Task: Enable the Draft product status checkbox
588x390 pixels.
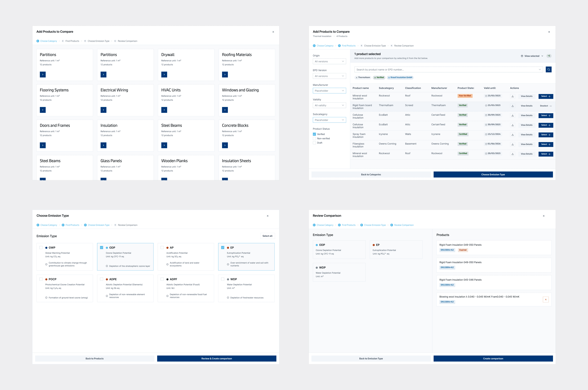Action: (x=314, y=143)
